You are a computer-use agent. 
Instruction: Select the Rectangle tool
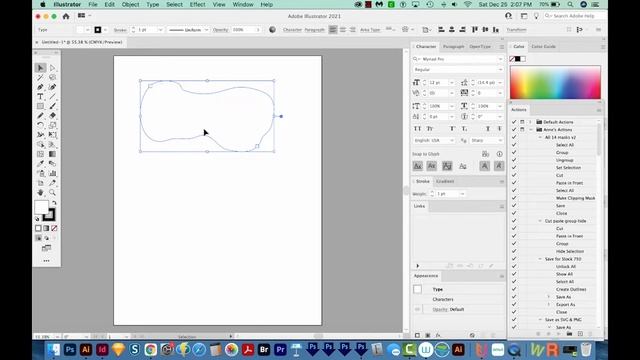40,106
